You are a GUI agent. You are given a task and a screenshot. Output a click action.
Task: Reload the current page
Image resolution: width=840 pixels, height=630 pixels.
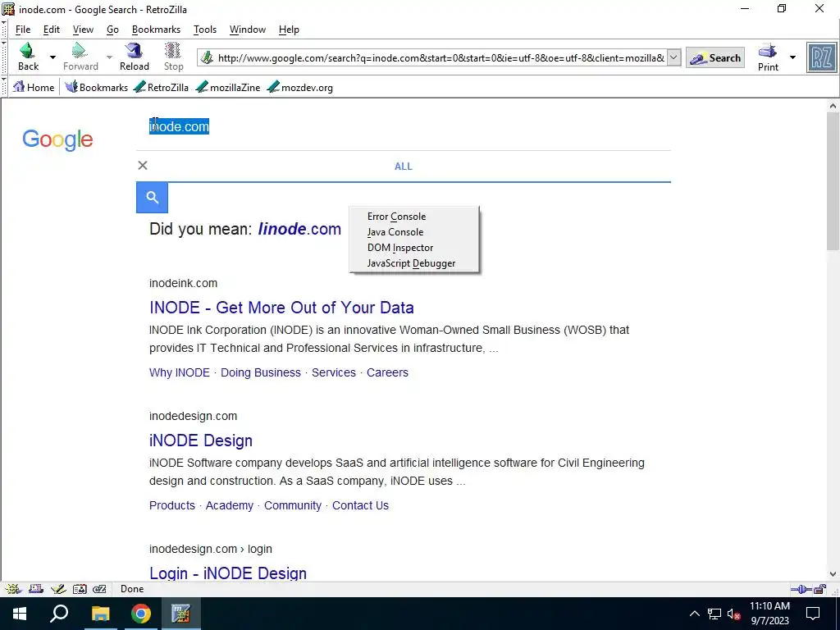(x=134, y=57)
